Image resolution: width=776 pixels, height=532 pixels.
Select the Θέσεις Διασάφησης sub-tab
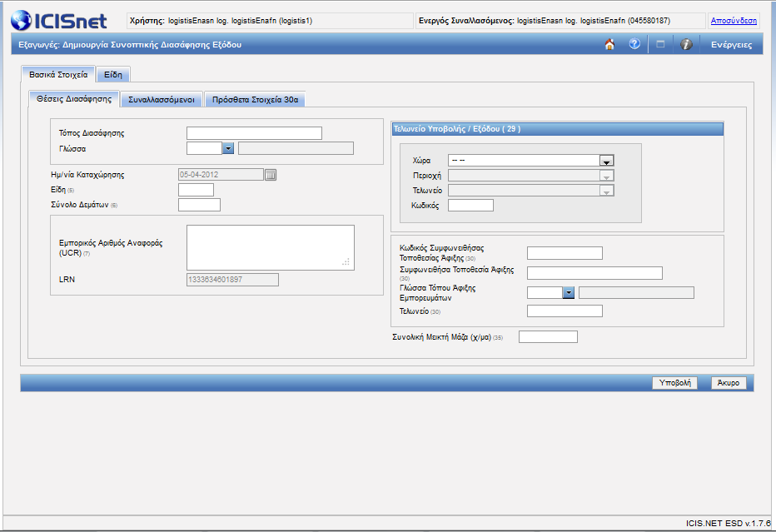click(74, 99)
